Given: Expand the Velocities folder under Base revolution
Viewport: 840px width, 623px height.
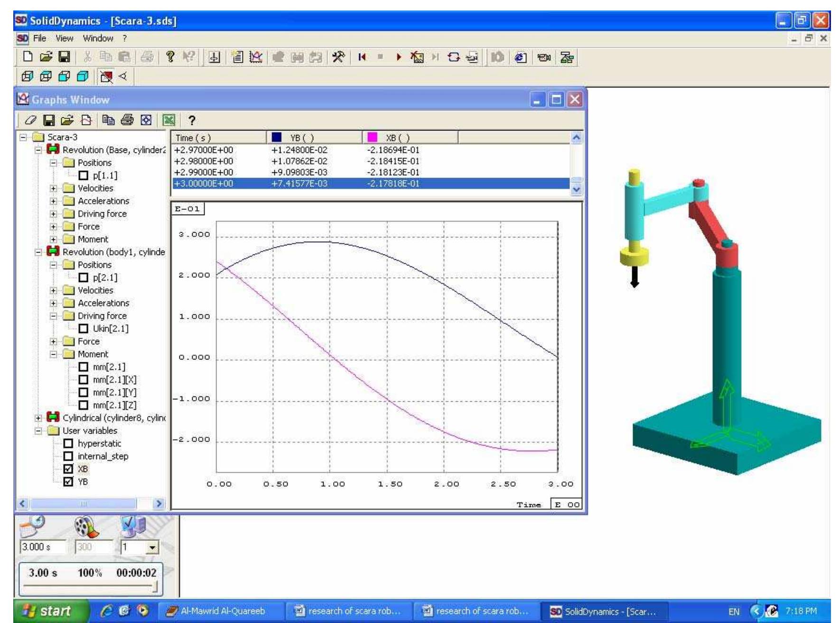Looking at the screenshot, I should pyautogui.click(x=54, y=189).
